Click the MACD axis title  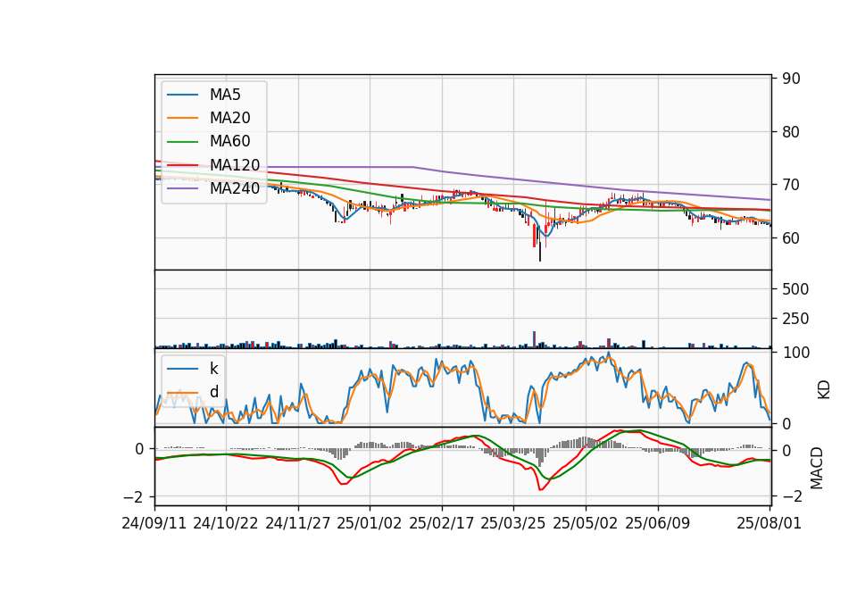pyautogui.click(x=817, y=468)
